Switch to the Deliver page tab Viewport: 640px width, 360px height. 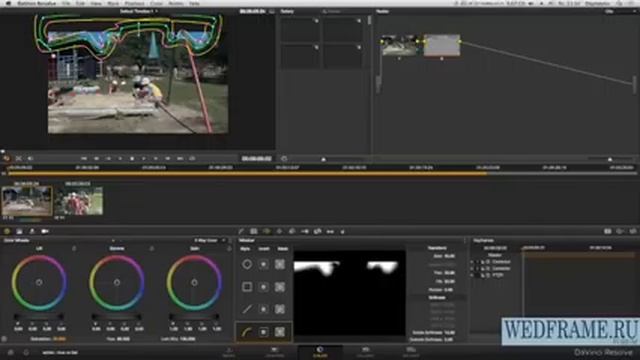point(411,352)
